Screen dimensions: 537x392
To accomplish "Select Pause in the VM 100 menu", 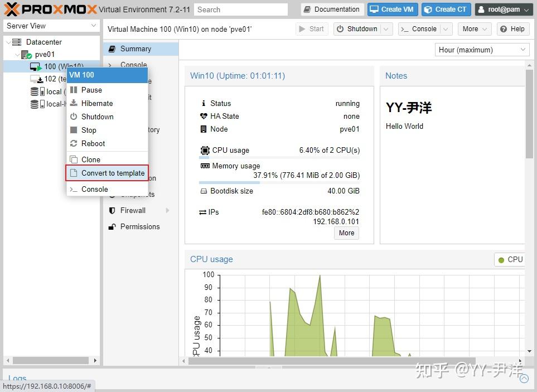I will point(107,90).
